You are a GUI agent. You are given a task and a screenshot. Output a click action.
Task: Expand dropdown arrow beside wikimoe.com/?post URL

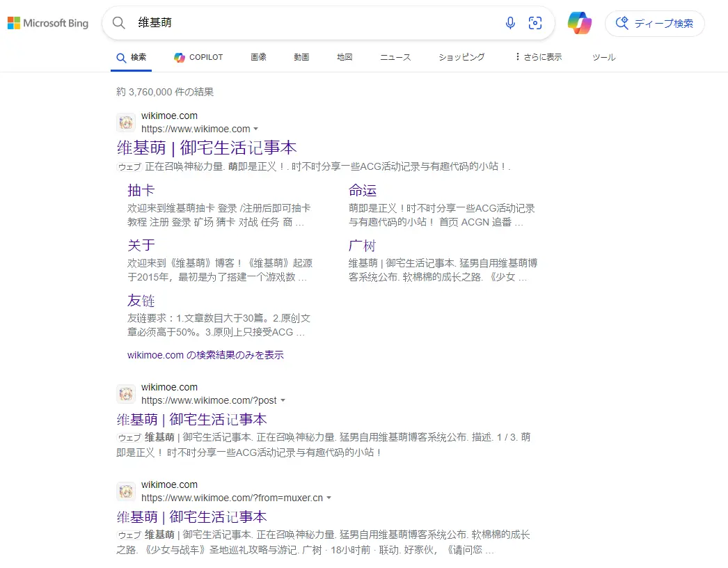pyautogui.click(x=283, y=401)
